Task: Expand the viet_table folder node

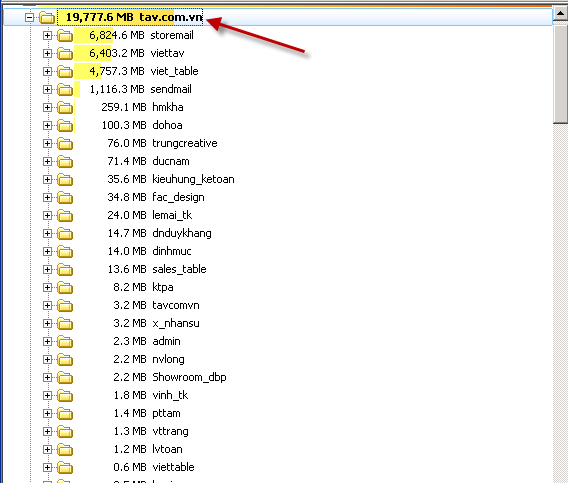Action: pos(47,71)
